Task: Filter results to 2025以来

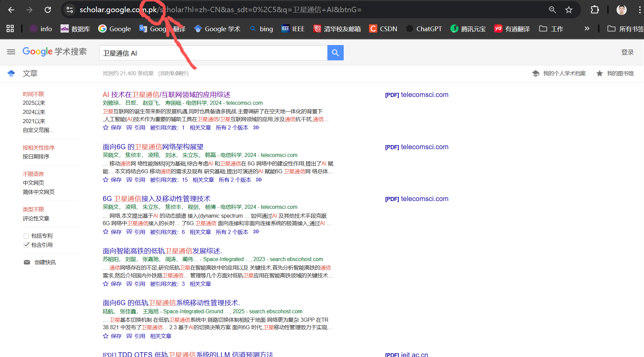Action: (34, 103)
